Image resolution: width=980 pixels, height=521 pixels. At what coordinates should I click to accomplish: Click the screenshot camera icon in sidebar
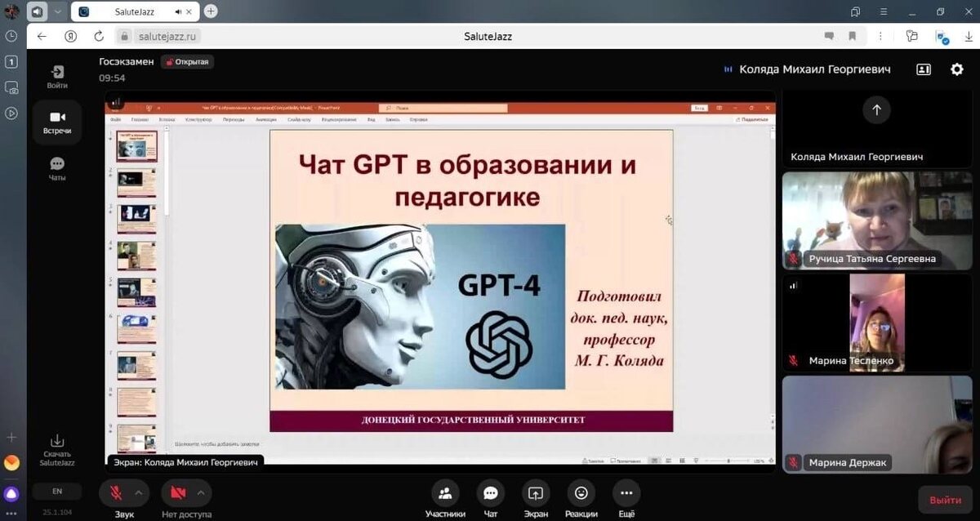[x=11, y=87]
